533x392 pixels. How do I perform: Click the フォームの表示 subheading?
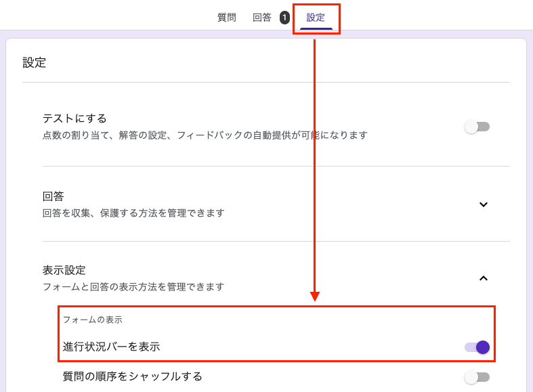[93, 320]
